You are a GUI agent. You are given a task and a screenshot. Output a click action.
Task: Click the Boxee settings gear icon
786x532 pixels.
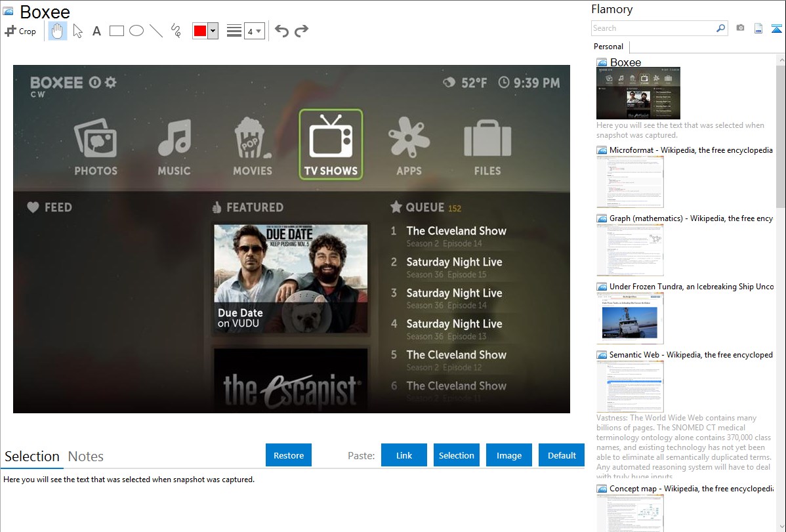tap(110, 82)
